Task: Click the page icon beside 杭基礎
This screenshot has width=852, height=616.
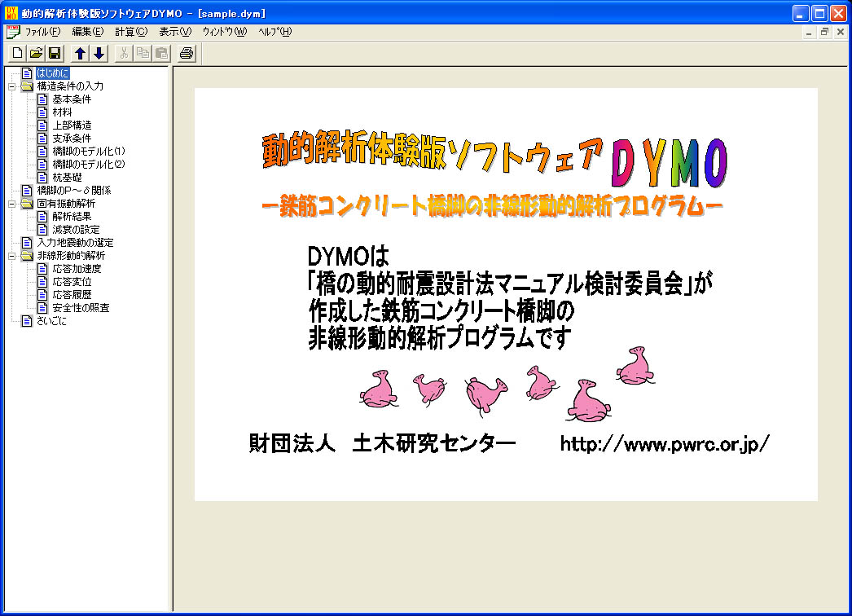Action: (42, 178)
